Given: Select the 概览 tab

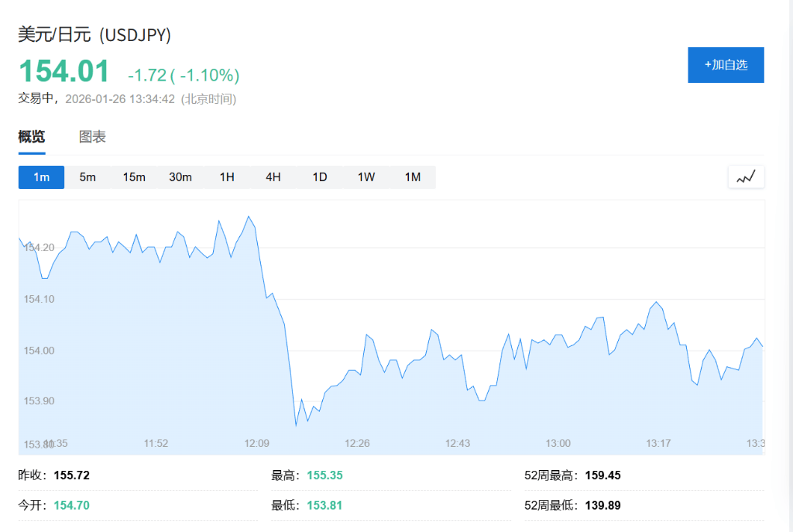Looking at the screenshot, I should click(32, 137).
